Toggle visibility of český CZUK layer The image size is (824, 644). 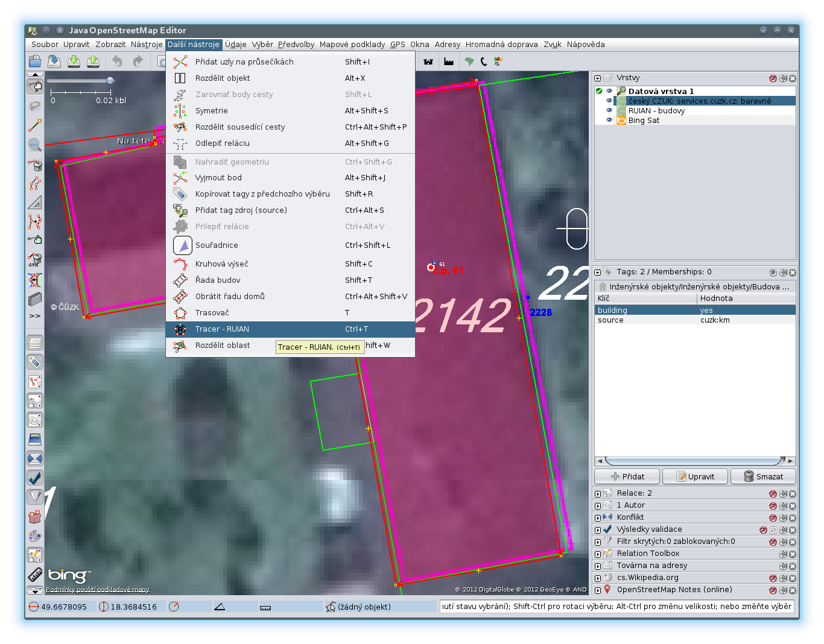coord(609,101)
